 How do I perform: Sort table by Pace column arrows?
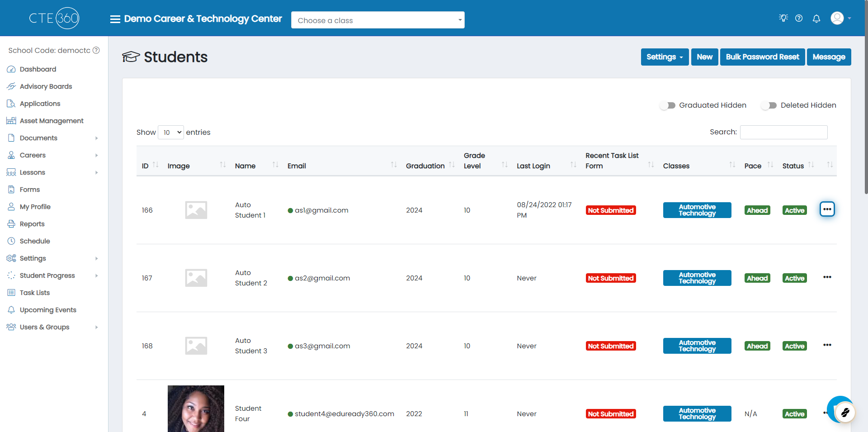tap(770, 165)
